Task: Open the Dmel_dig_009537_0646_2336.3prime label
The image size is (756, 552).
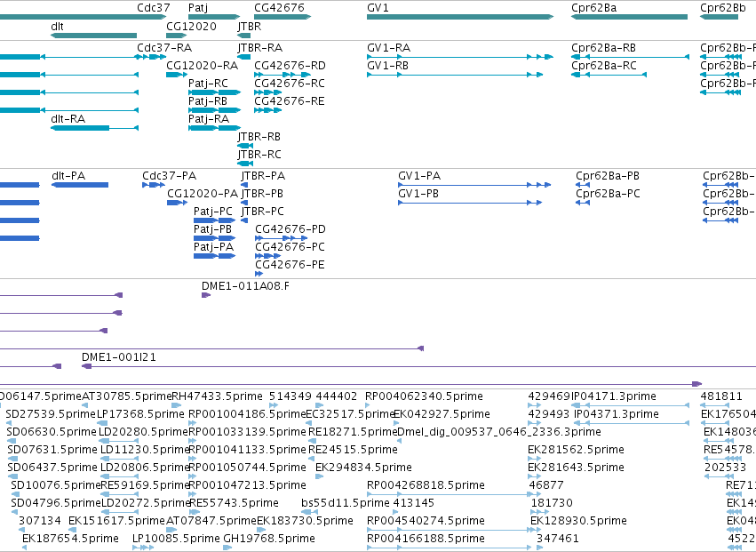Action: (x=499, y=432)
